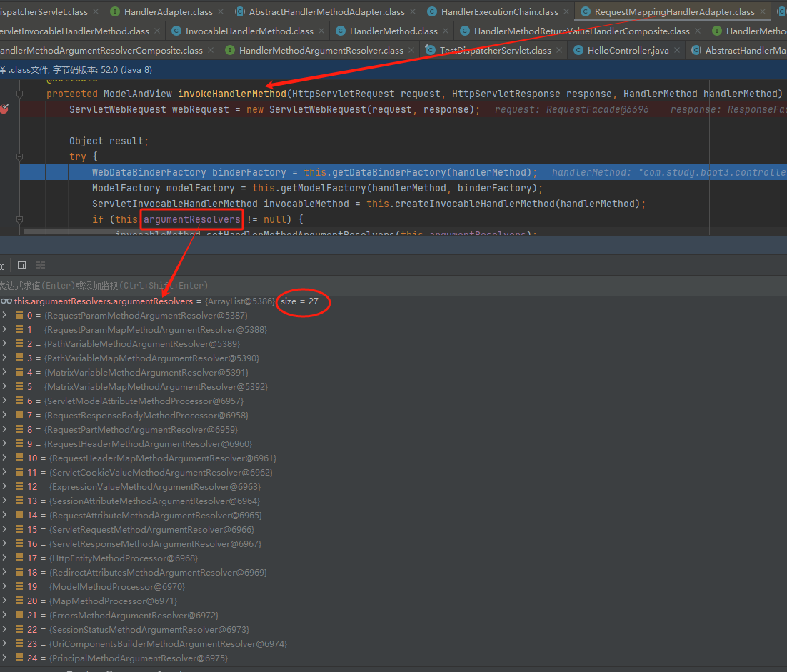787x672 pixels.
Task: Close DispatcherServlet.class tab
Action: point(96,11)
